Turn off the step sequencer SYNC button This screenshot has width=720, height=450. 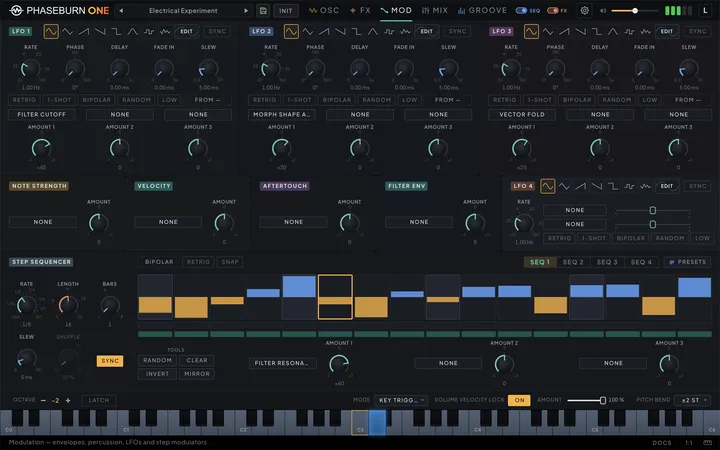click(x=110, y=361)
